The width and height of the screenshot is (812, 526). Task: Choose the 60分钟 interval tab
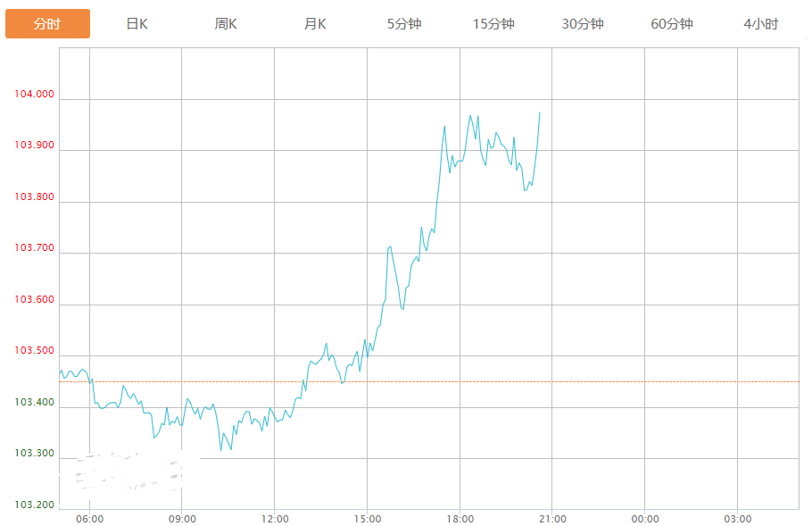[672, 24]
